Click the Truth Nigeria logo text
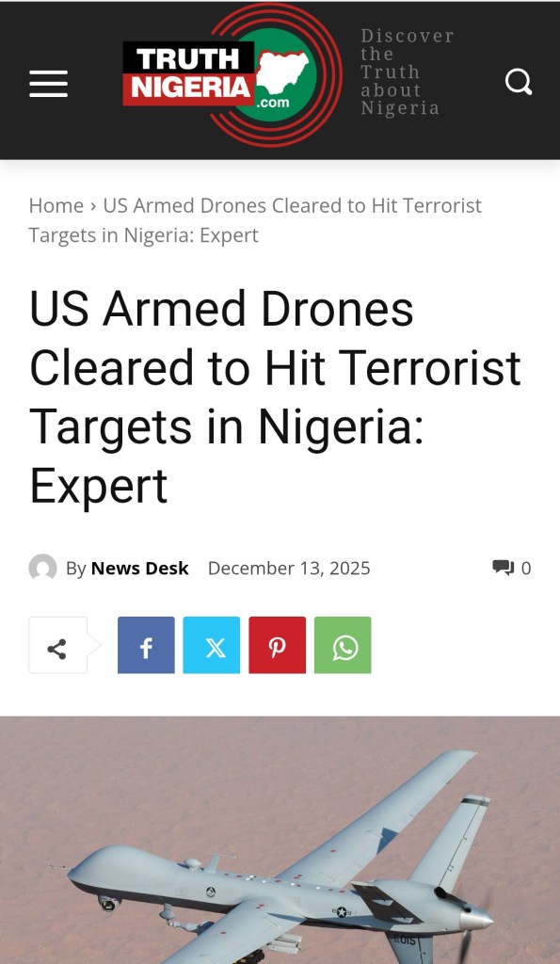 [x=189, y=73]
